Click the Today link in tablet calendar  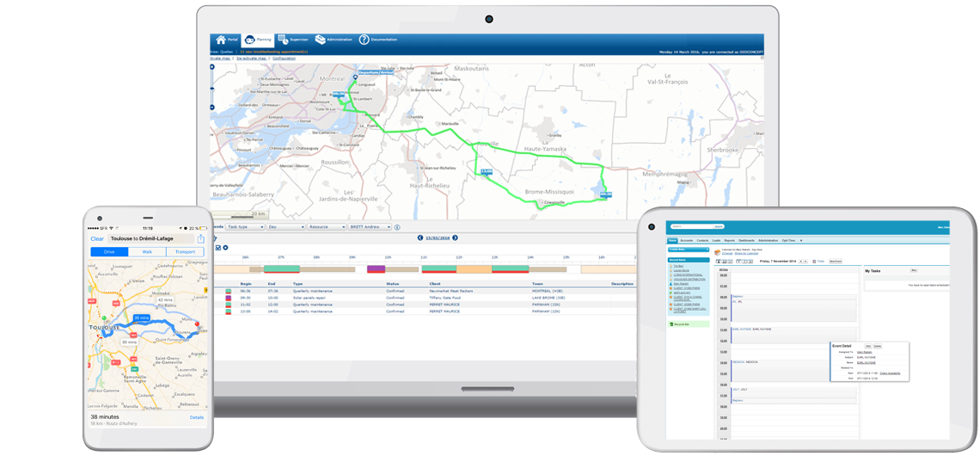tap(821, 261)
